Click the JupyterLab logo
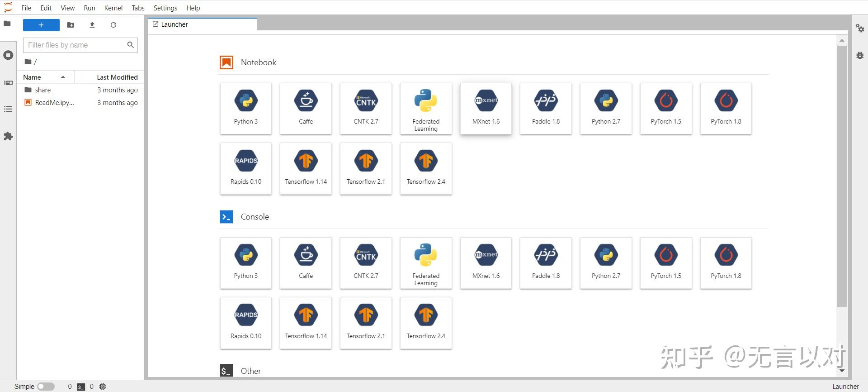Viewport: 868px width, 392px height. (x=8, y=8)
